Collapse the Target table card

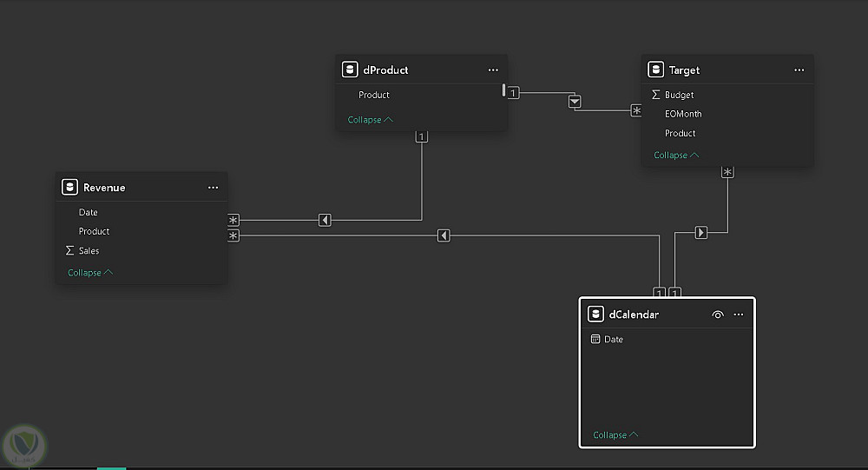coord(676,156)
